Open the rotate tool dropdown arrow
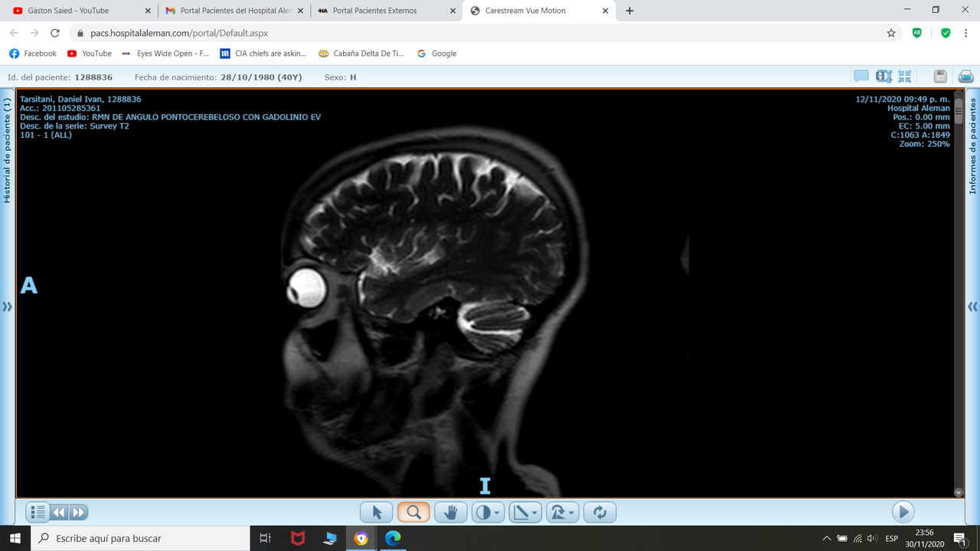The height and width of the screenshot is (551, 980). click(573, 514)
